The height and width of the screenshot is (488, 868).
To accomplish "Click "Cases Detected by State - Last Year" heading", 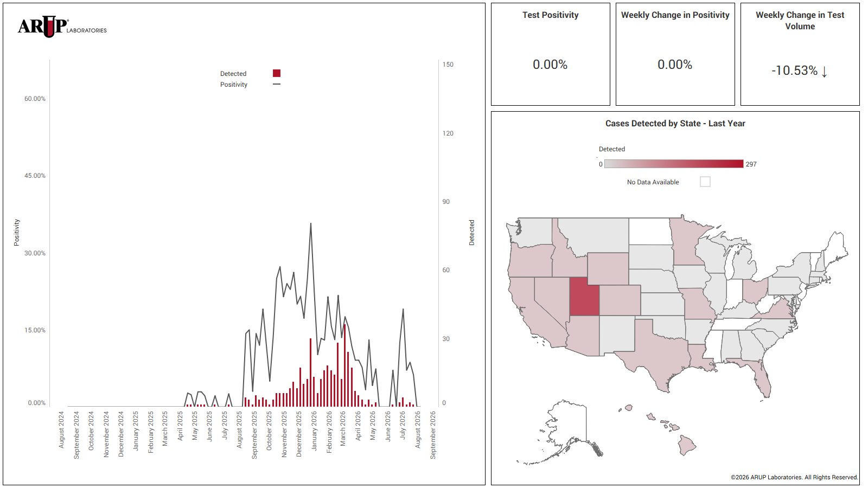I will click(x=675, y=124).
